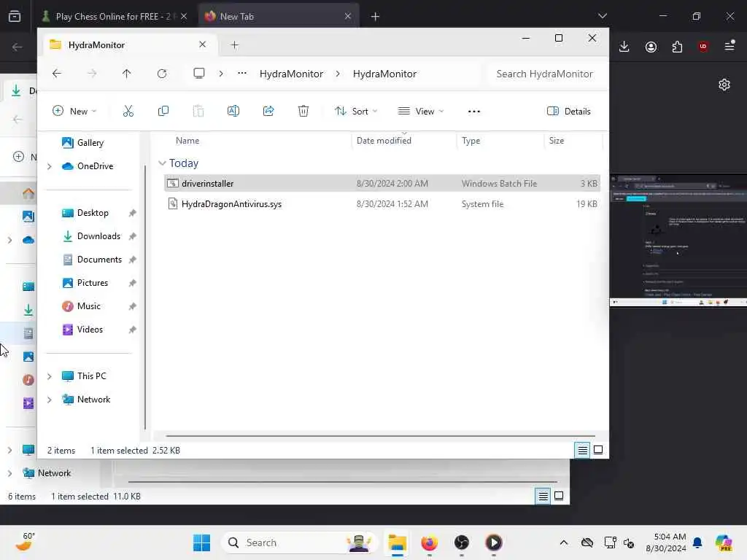Expand This PC in navigation pane
Image resolution: width=747 pixels, height=560 pixels.
[x=49, y=376]
